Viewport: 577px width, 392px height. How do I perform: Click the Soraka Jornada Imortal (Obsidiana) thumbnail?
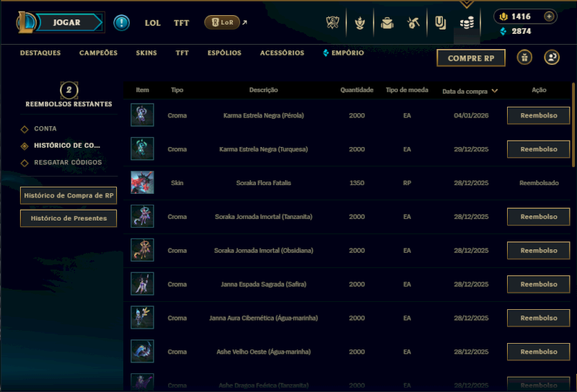click(x=142, y=250)
